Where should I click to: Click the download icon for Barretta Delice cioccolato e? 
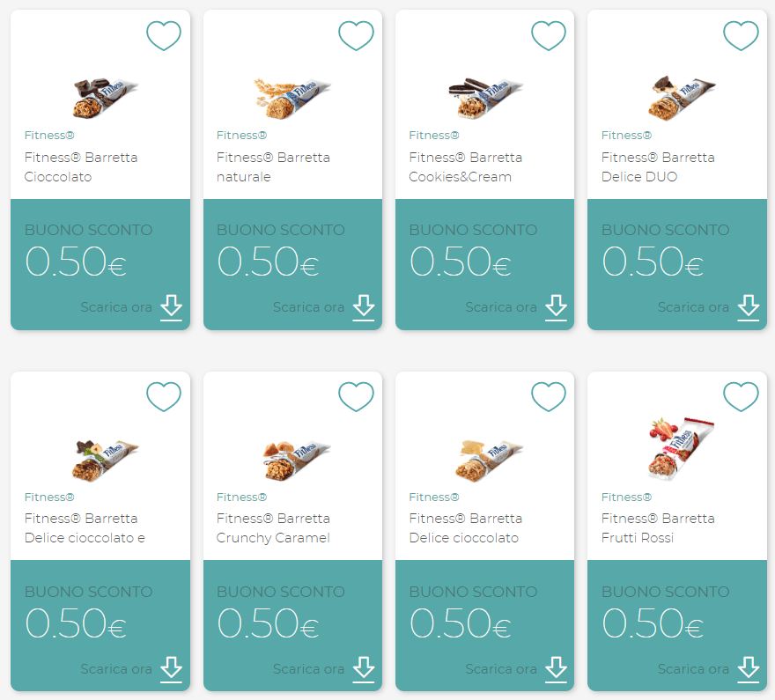point(173,670)
